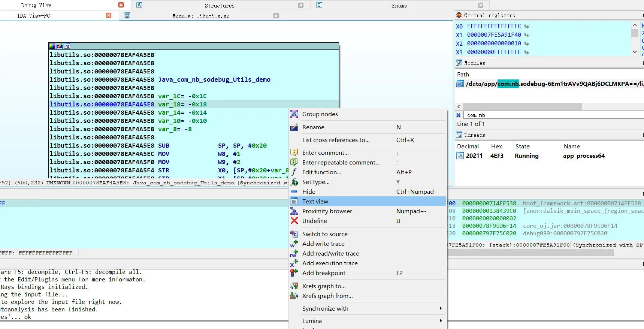644x329 pixels.
Task: Click the Modules list left scroll arrow
Action: tap(459, 106)
